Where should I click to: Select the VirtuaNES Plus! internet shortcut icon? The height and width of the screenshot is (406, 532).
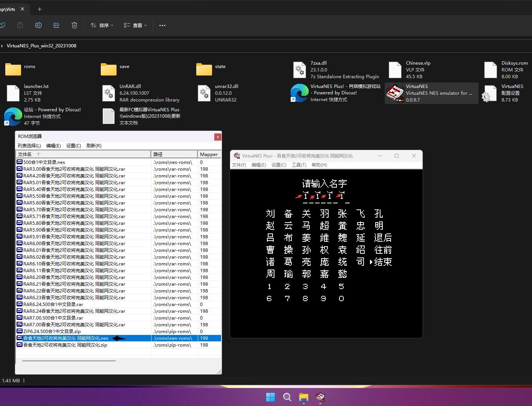300,93
